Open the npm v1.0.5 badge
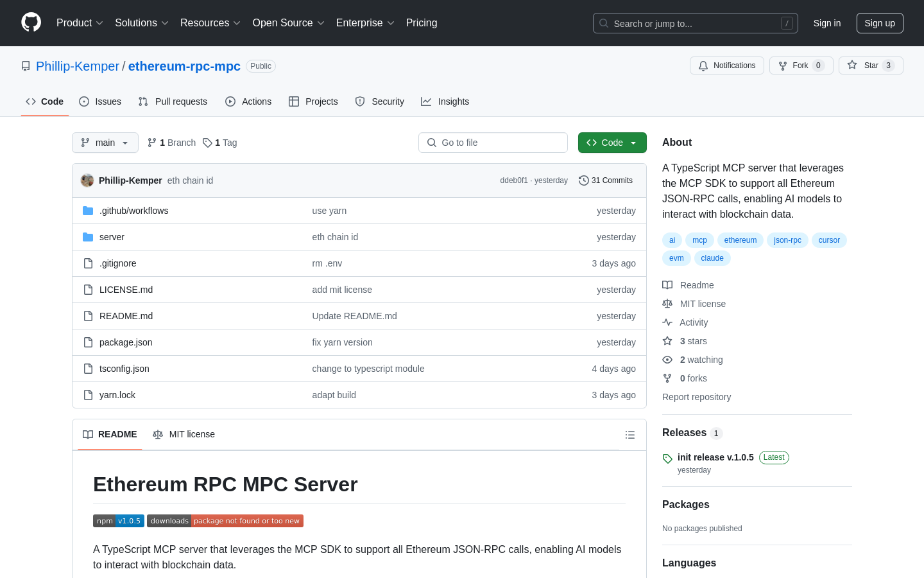This screenshot has height=578, width=924. pos(119,521)
